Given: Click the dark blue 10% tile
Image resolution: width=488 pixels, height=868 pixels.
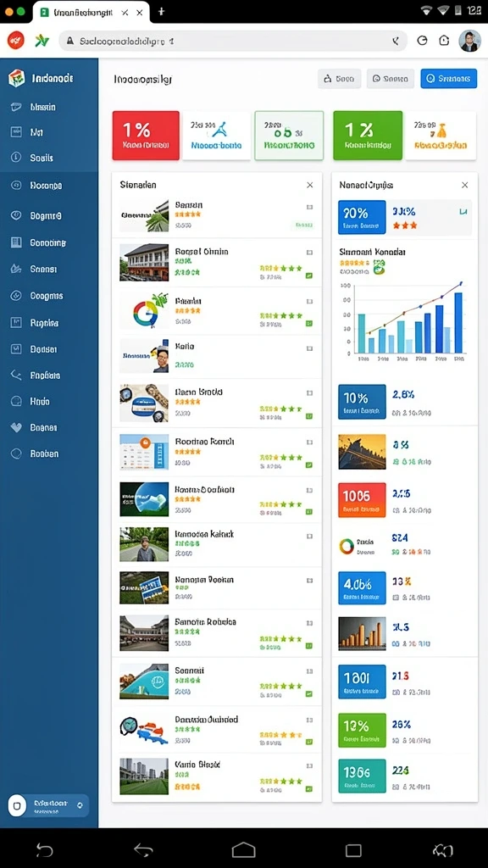Looking at the screenshot, I should pos(362,401).
